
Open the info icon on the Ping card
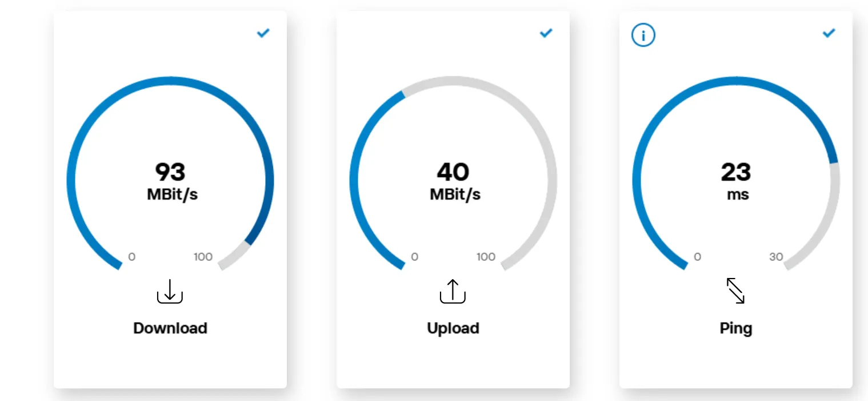[643, 35]
